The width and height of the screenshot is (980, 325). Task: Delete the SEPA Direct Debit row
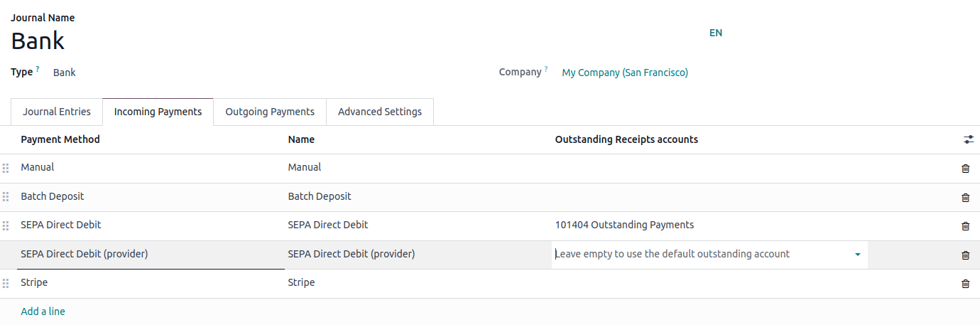pos(965,226)
